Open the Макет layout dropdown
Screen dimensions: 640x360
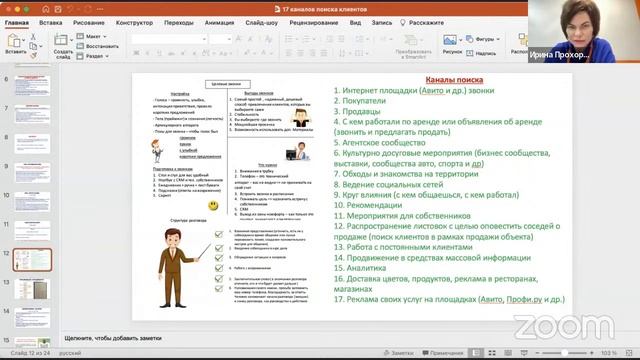(92, 36)
